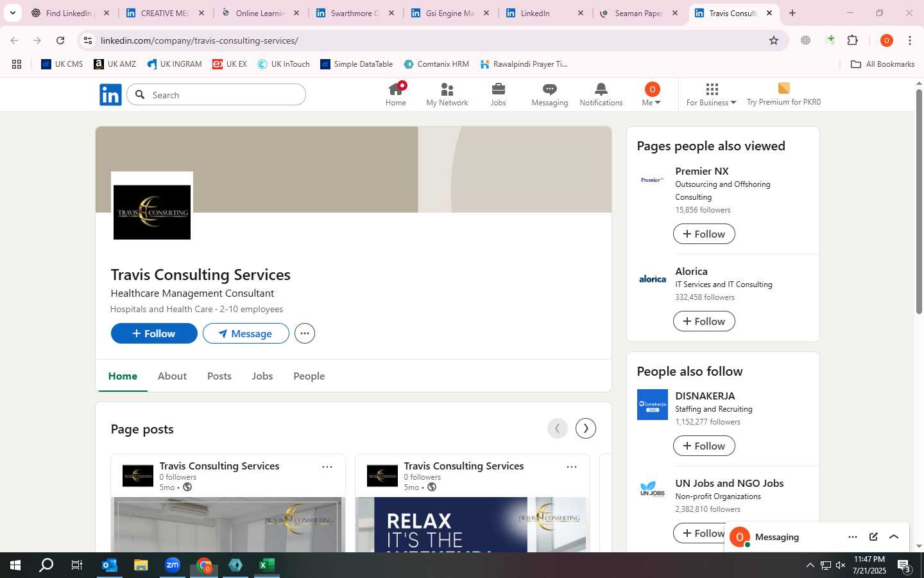924x578 pixels.
Task: Click the Alorica logo thumbnail
Action: click(x=653, y=279)
